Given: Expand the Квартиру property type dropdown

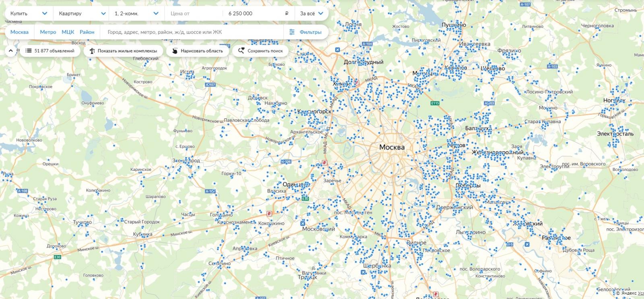Looking at the screenshot, I should 82,13.
